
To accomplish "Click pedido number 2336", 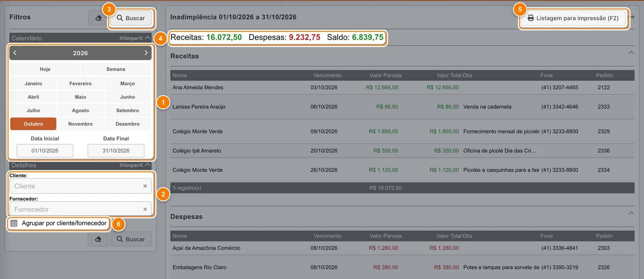I will (604, 151).
